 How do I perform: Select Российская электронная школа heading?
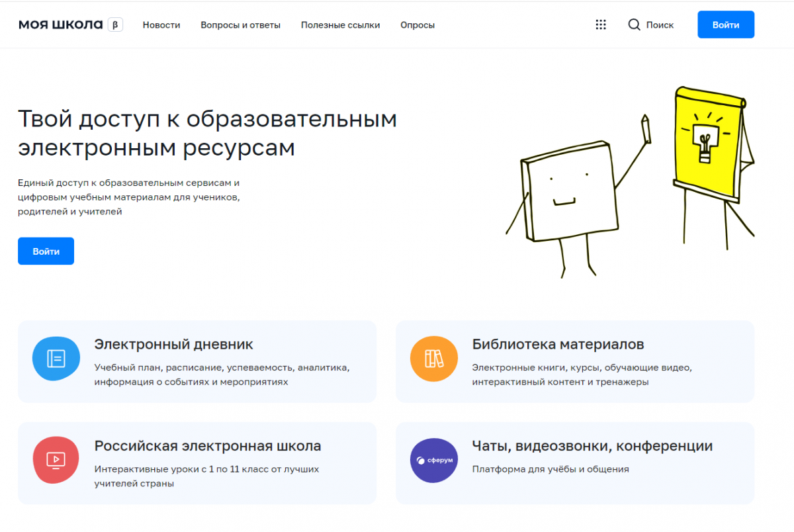(207, 445)
